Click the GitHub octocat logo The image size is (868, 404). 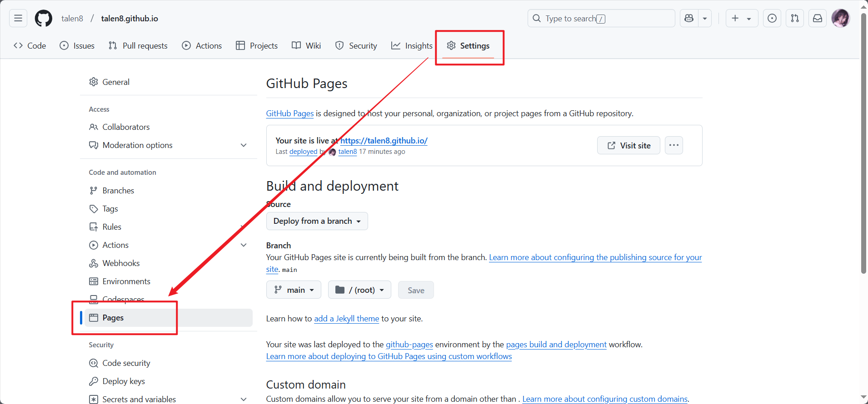pos(44,18)
